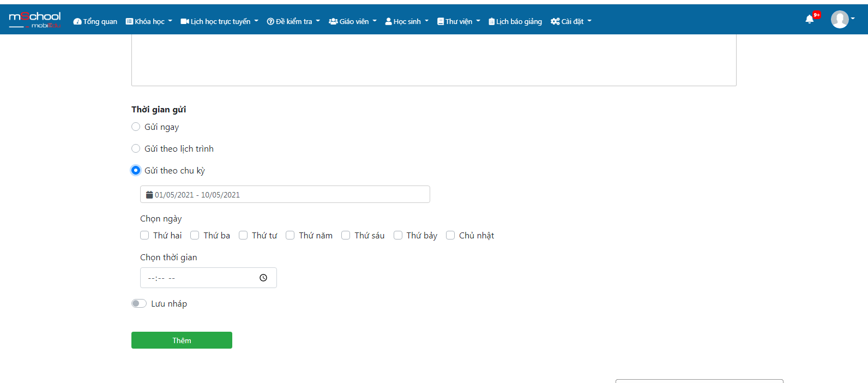Screen dimensions: 868x383
Task: Open Tổng quan dashboard
Action: pyautogui.click(x=95, y=21)
